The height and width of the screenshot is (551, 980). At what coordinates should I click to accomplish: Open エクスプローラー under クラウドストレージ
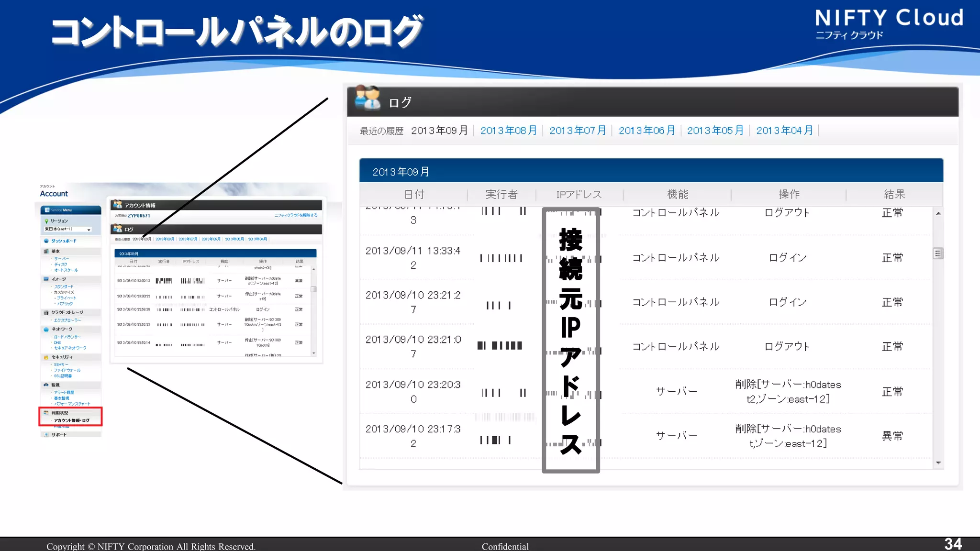(x=67, y=320)
